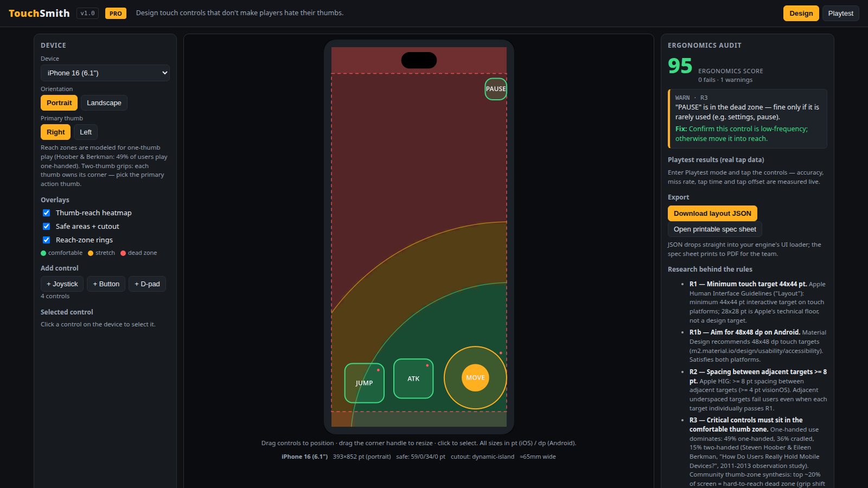Click the "393×852 pt (portrait)" device info
The width and height of the screenshot is (868, 488).
click(x=362, y=457)
